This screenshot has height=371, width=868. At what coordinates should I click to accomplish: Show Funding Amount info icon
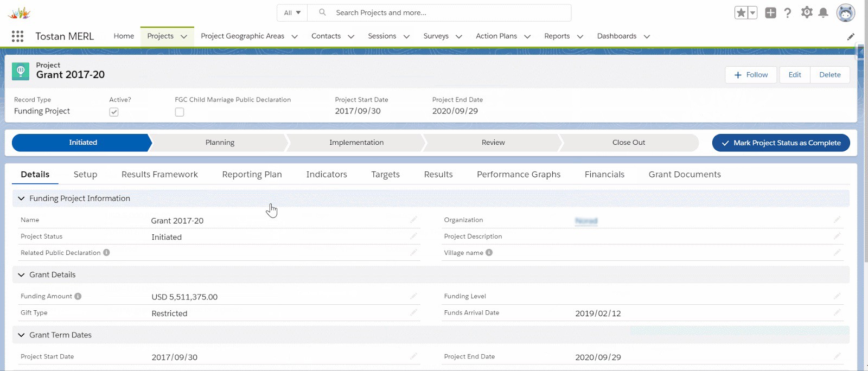pos(78,296)
